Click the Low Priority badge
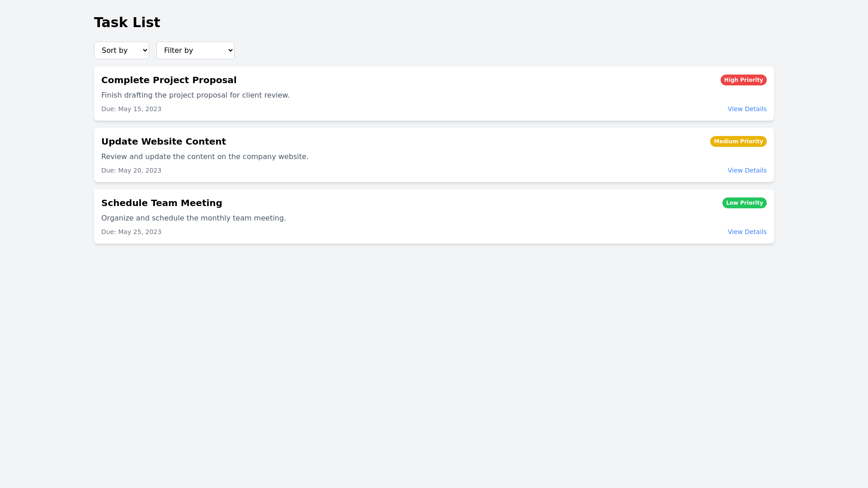The height and width of the screenshot is (488, 868). 745,203
